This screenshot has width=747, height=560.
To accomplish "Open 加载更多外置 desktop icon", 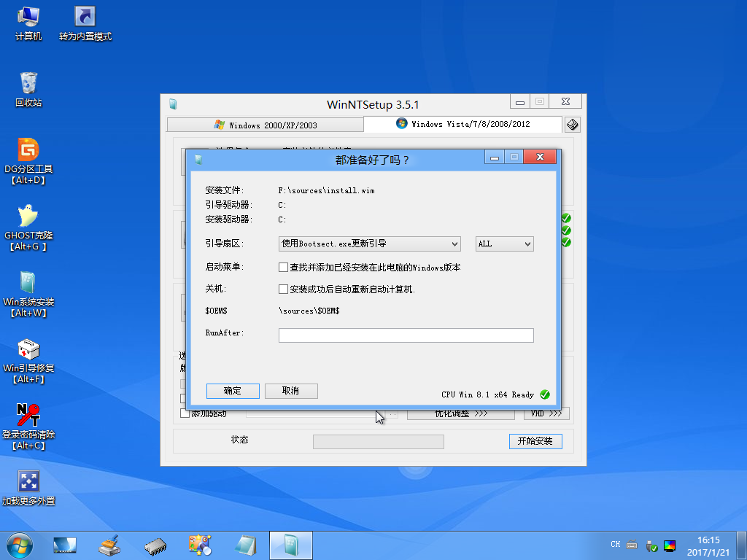I will tap(28, 486).
